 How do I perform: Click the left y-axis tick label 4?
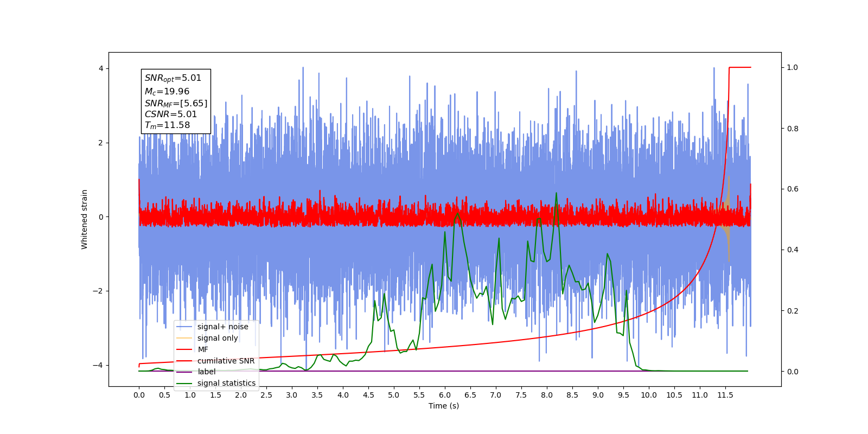click(x=101, y=68)
